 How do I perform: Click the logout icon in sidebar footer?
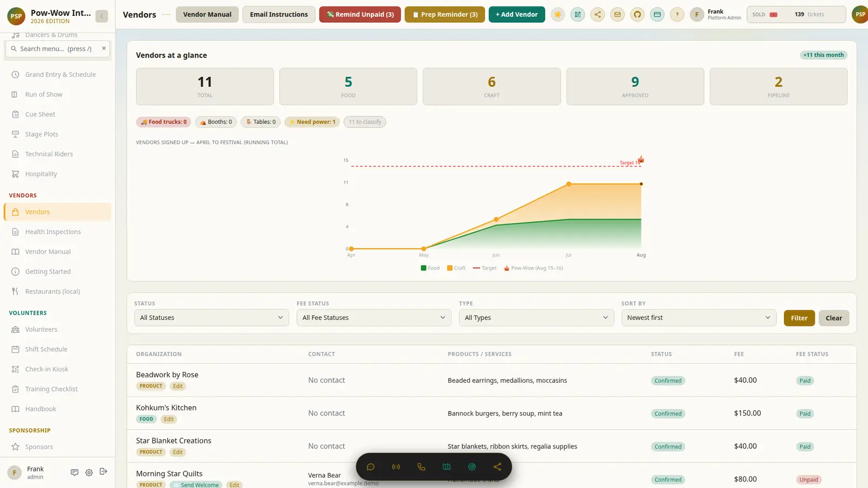click(104, 472)
